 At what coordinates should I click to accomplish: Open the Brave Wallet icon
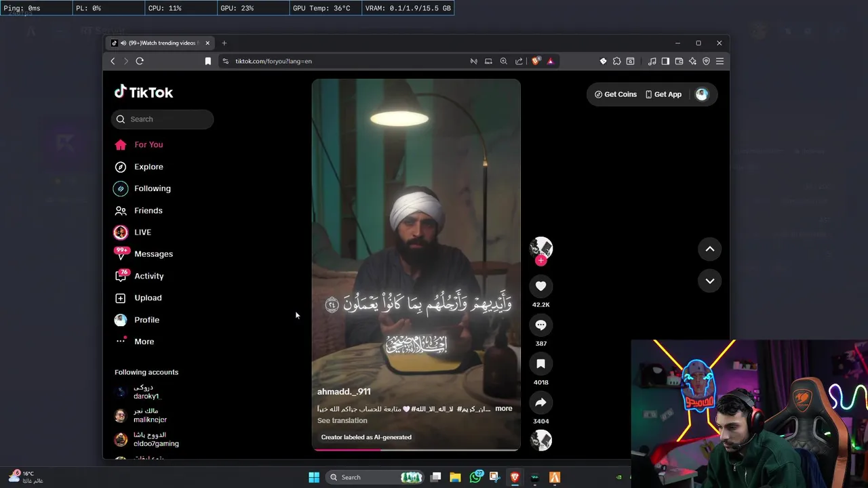point(679,61)
